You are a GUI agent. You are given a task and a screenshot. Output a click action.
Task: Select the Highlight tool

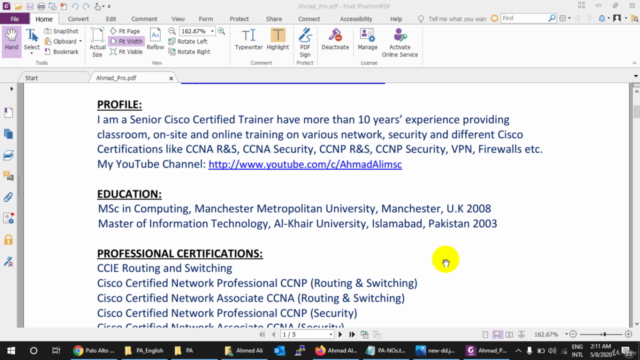click(278, 39)
